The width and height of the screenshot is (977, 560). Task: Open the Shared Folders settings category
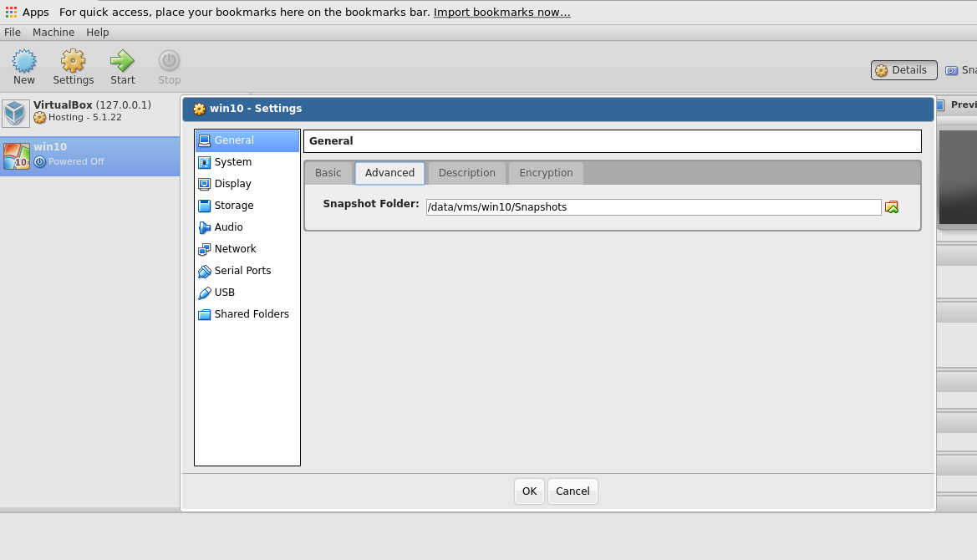coord(247,314)
